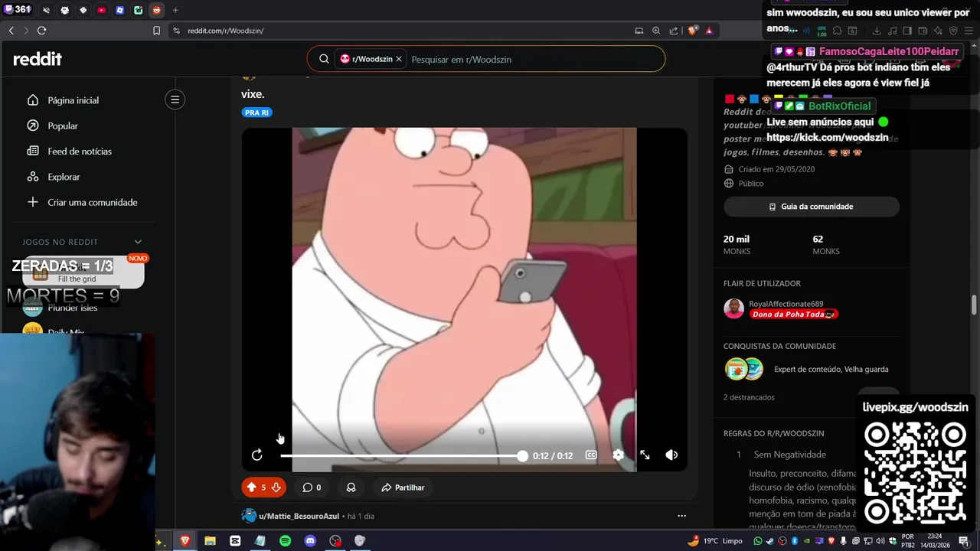Open CapCut from the taskbar
980x551 pixels.
click(x=235, y=541)
